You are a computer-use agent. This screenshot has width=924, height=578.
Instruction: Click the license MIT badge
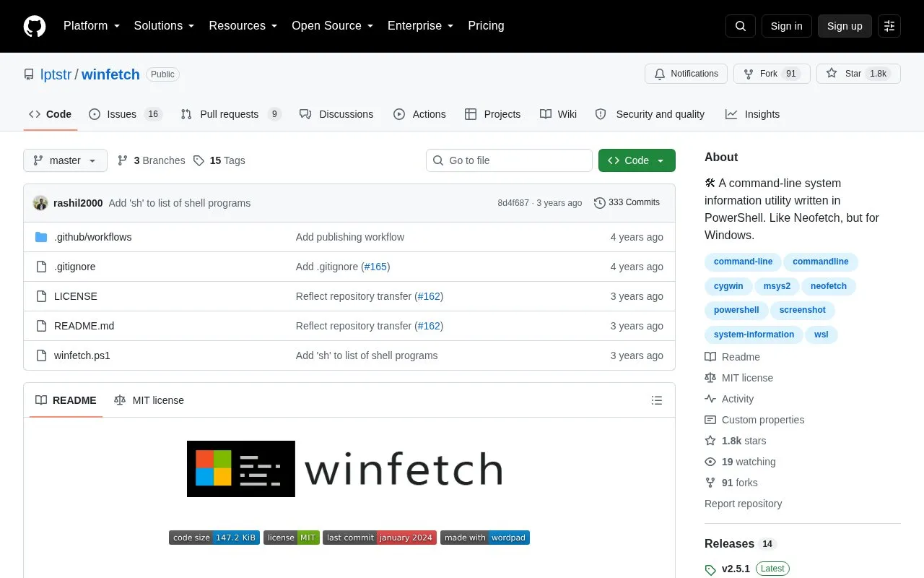(x=292, y=538)
